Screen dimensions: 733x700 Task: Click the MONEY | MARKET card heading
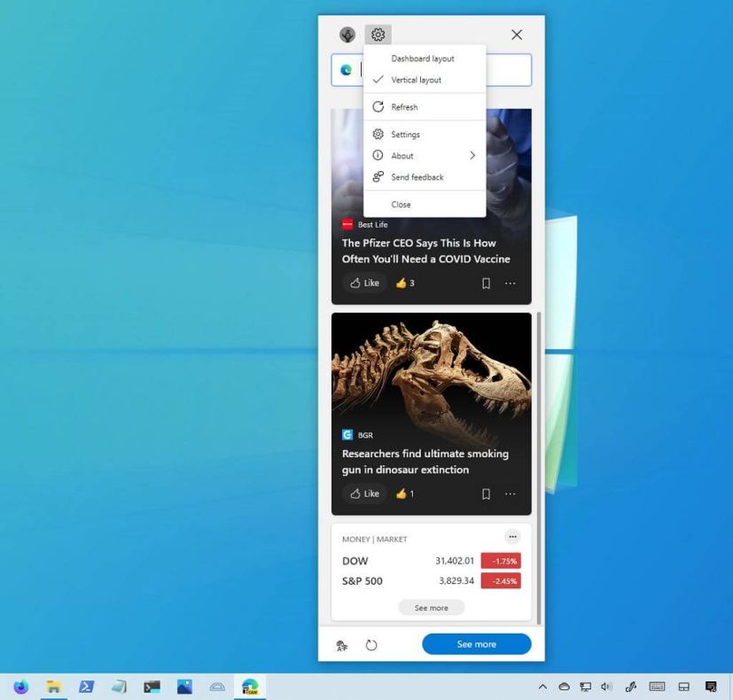[x=374, y=540]
